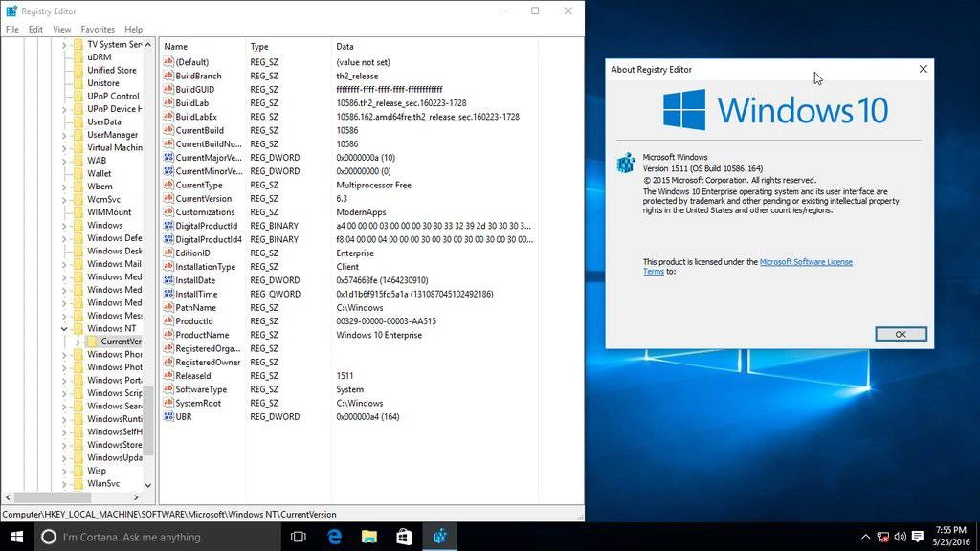Launch Microsoft Edge from the taskbar

pyautogui.click(x=334, y=537)
